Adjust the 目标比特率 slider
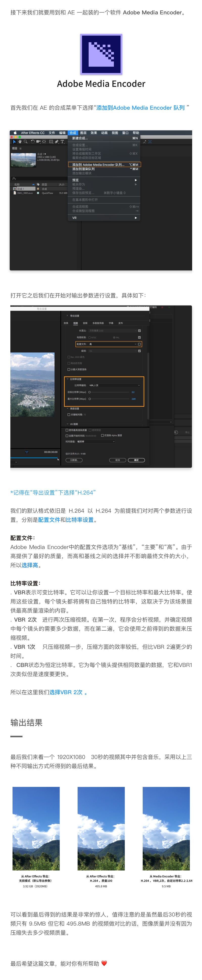 [x=109, y=392]
